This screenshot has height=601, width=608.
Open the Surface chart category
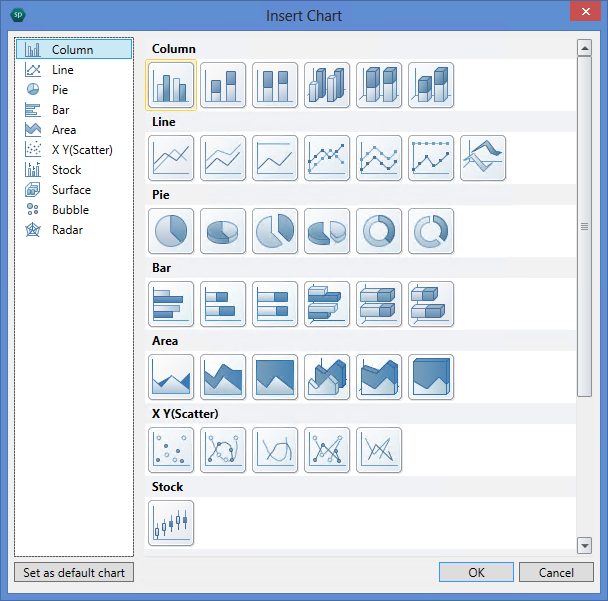[74, 190]
